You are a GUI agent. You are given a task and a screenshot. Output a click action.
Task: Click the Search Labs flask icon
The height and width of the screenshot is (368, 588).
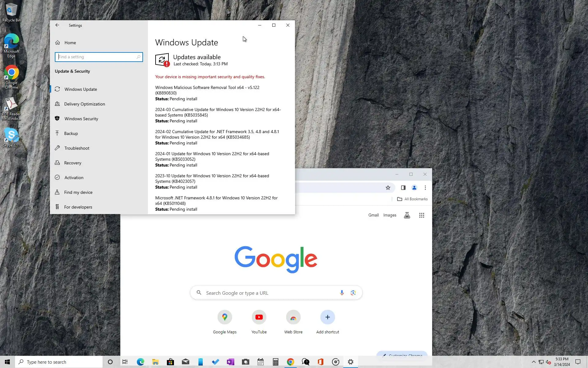coord(407,215)
